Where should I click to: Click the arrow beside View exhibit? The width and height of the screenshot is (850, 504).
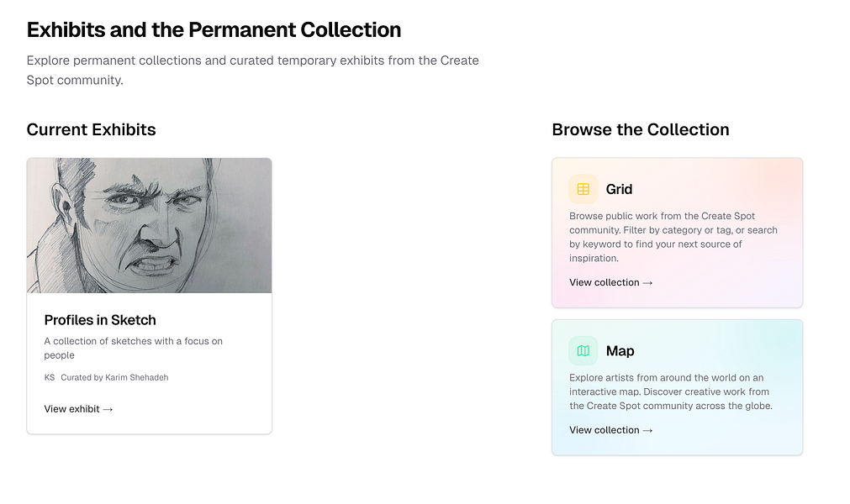[108, 409]
